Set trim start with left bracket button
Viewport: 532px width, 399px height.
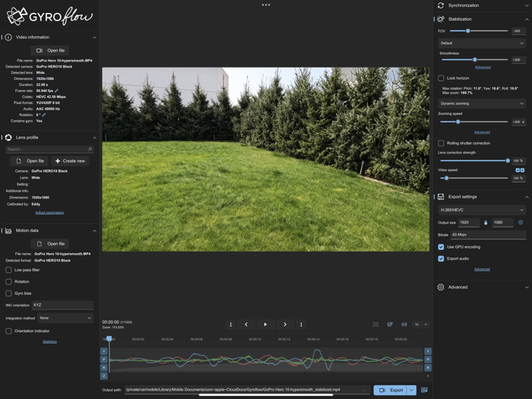pyautogui.click(x=231, y=325)
